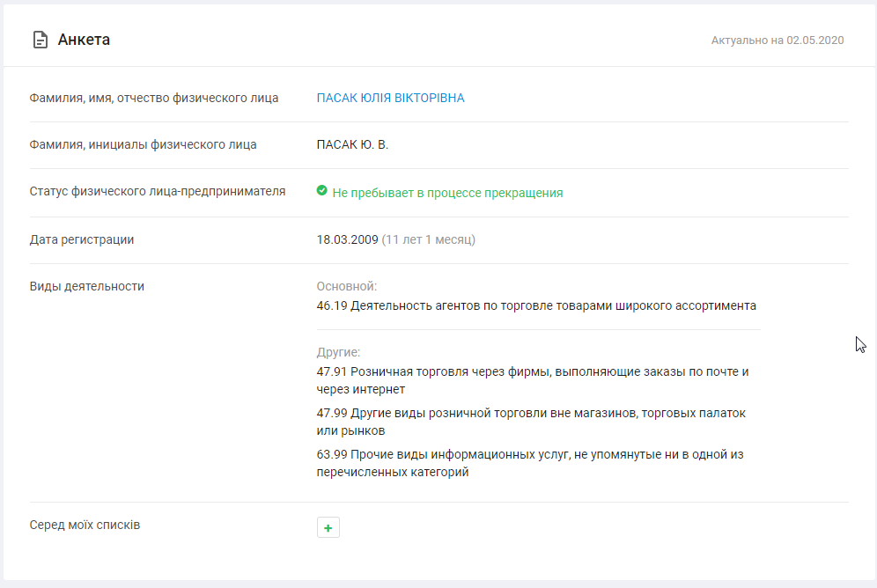Click the Серед моїх списків row label
Image resolution: width=877 pixels, height=588 pixels.
[x=85, y=525]
